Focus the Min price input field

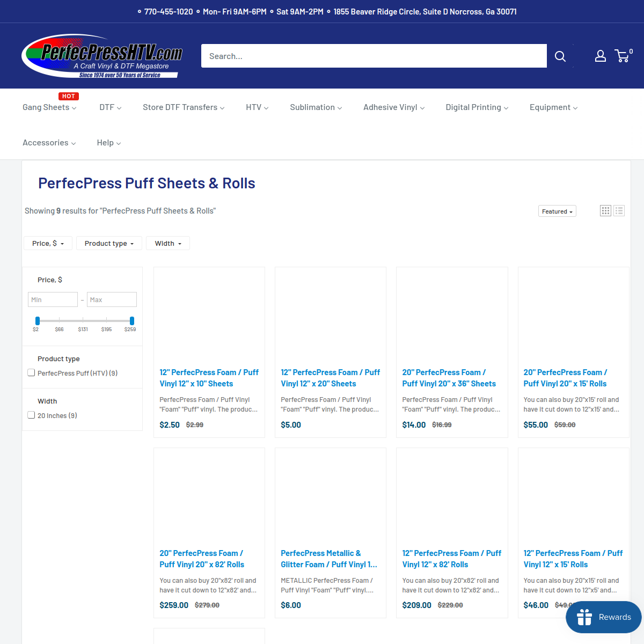tap(53, 299)
